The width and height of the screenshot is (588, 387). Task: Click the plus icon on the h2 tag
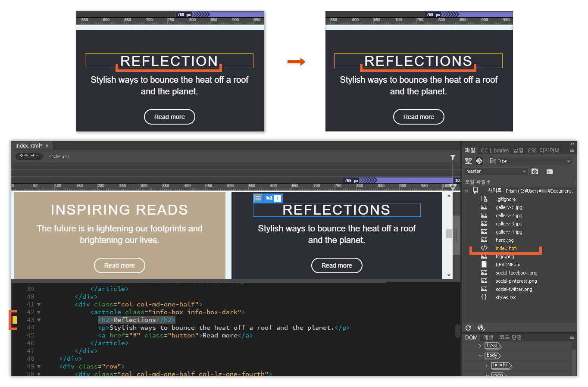coord(278,198)
